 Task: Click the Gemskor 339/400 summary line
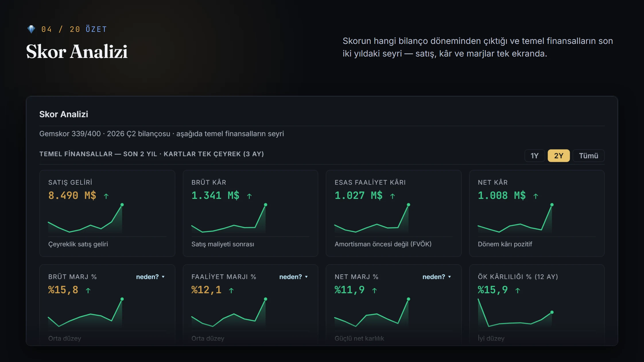click(x=162, y=134)
